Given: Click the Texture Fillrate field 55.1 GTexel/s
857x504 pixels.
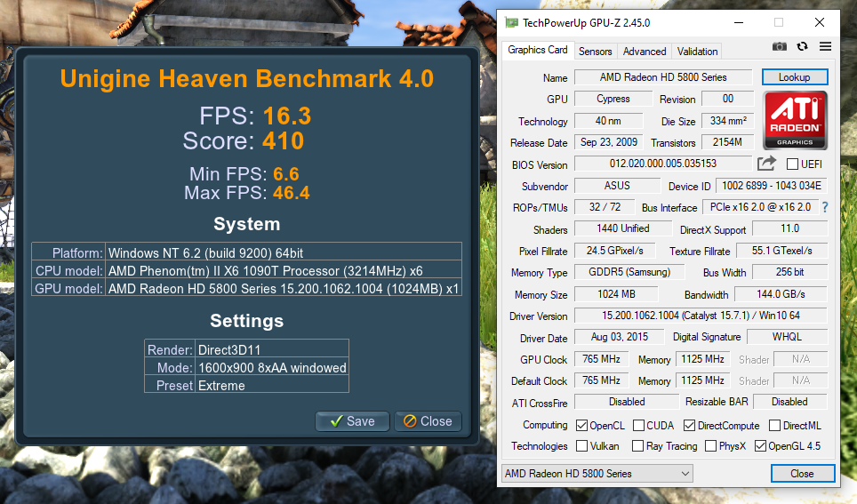Looking at the screenshot, I should [781, 251].
